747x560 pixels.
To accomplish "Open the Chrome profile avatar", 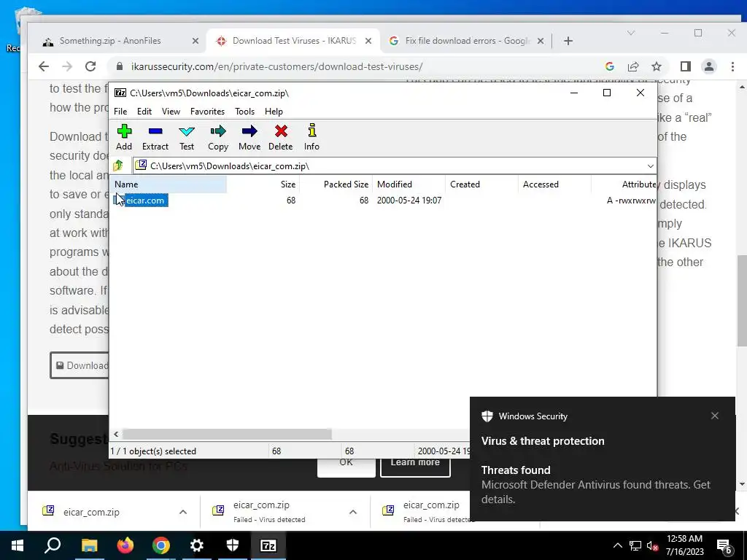I will pos(709,66).
